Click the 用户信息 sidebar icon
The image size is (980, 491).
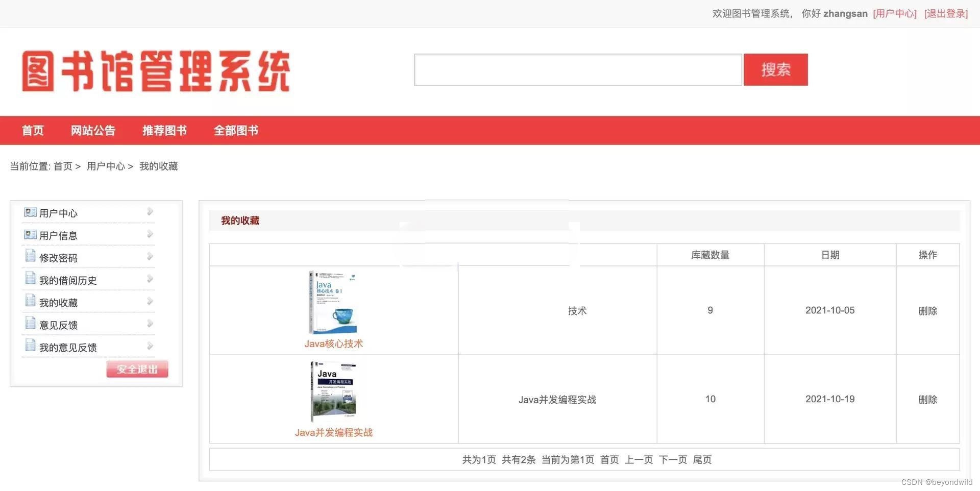(x=30, y=235)
